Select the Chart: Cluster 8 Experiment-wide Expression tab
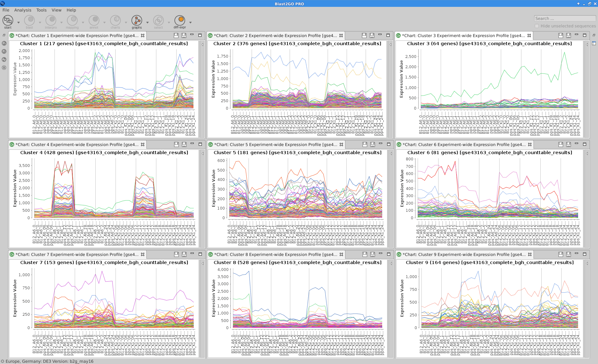The width and height of the screenshot is (598, 364). pos(276,254)
